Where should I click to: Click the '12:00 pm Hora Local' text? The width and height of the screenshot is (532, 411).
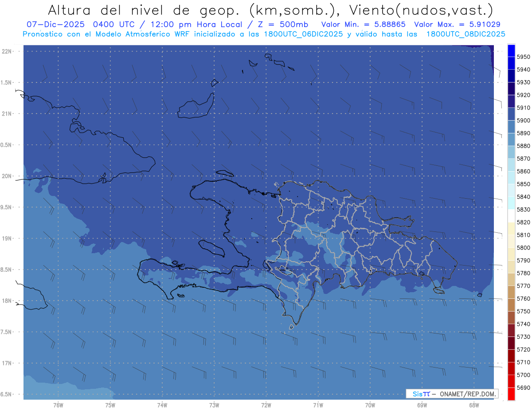(x=196, y=25)
